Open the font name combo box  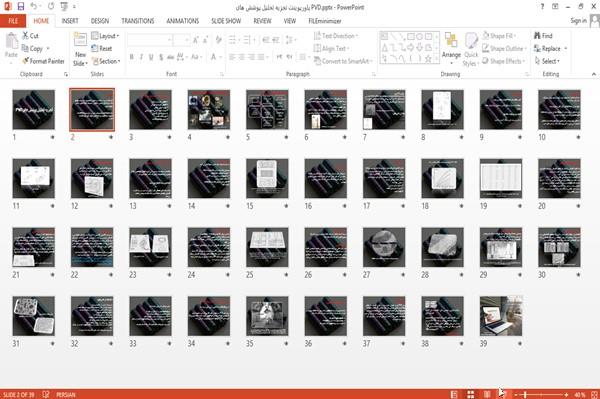tap(150, 40)
